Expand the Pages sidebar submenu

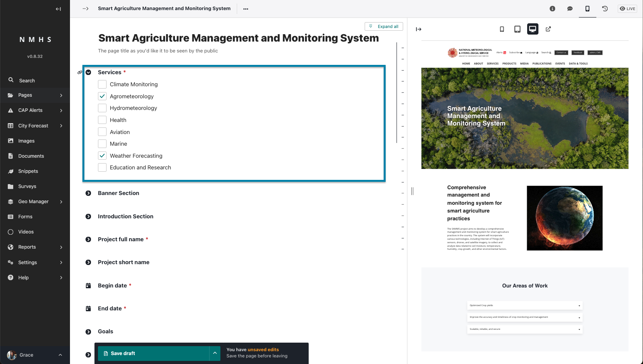click(61, 95)
